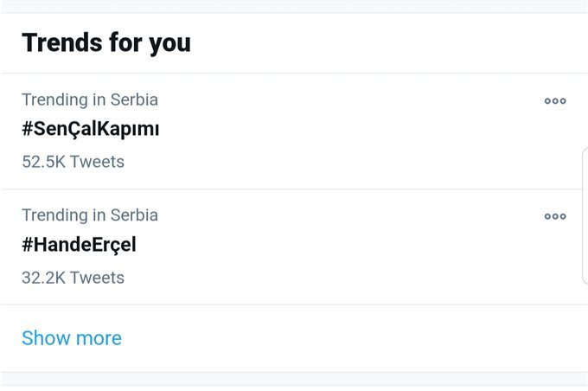Screen dimensions: 588x391
Task: Click Trending in Serbia label above #HandeErçel
Action: 90,215
